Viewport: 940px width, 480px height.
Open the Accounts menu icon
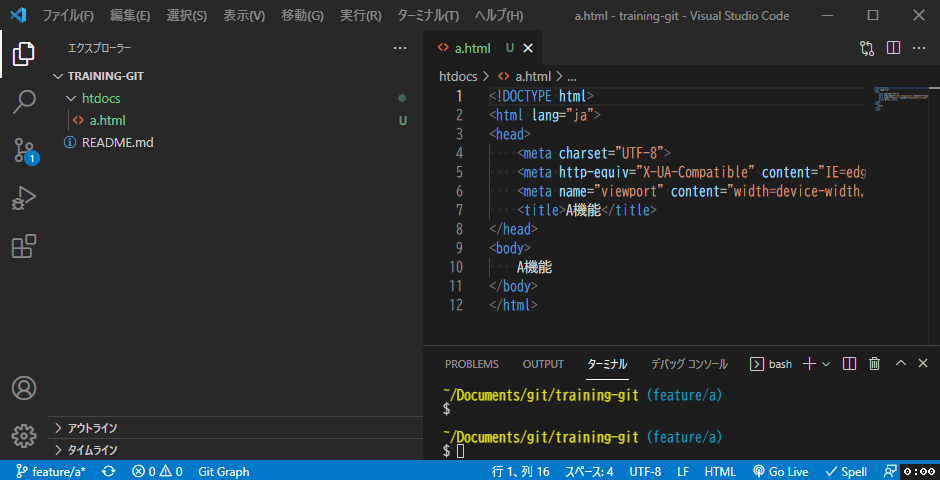coord(23,388)
